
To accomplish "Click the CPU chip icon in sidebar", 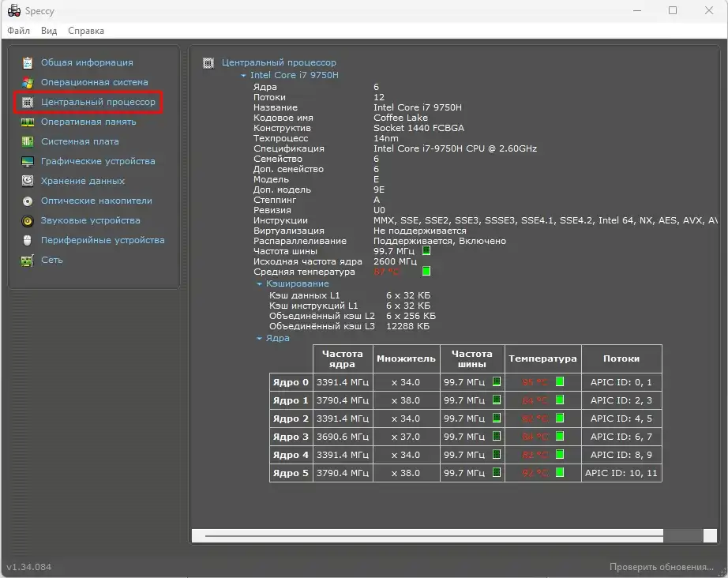I will [x=28, y=102].
